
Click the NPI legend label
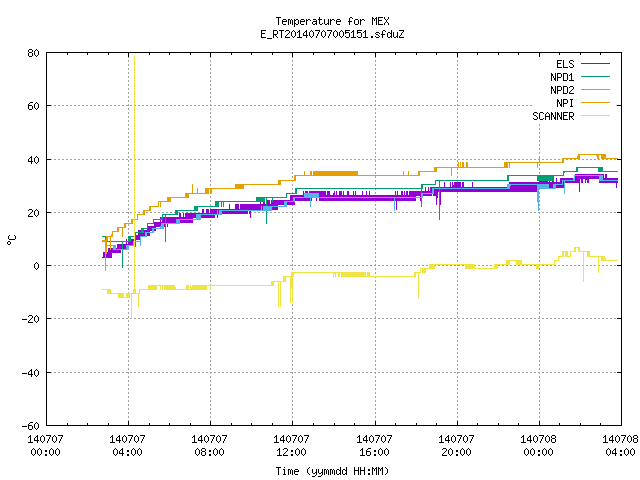coord(565,103)
